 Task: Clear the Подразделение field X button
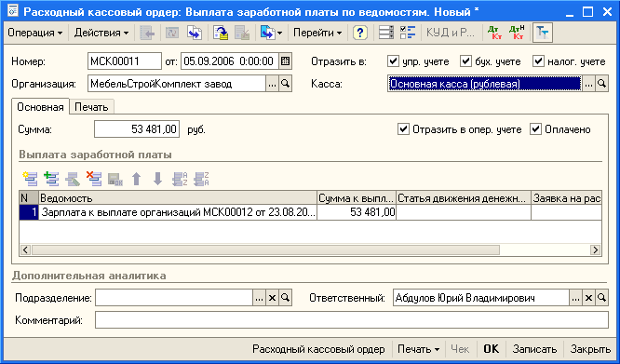272,298
